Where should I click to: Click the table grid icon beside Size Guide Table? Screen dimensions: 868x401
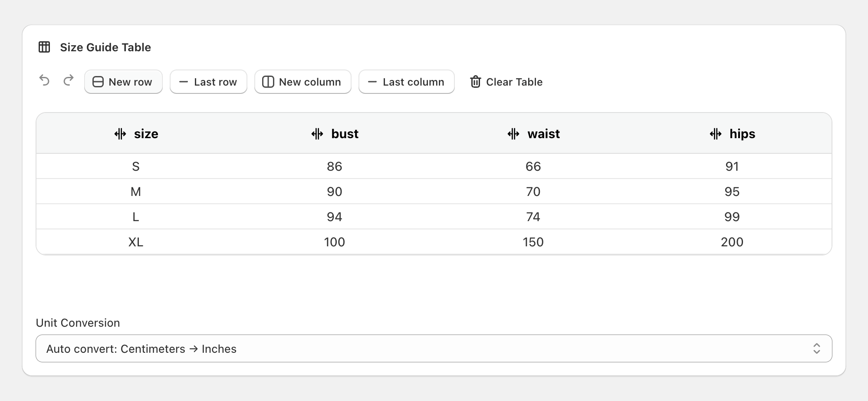(x=45, y=47)
